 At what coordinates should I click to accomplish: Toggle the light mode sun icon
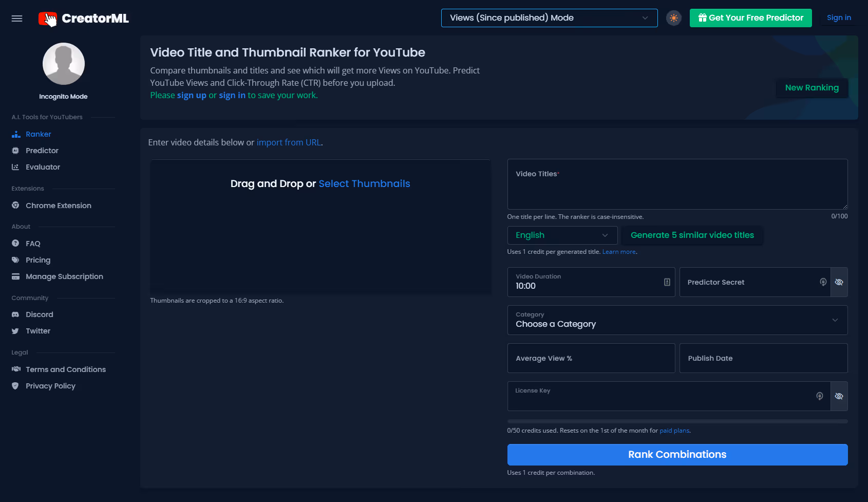click(x=673, y=17)
